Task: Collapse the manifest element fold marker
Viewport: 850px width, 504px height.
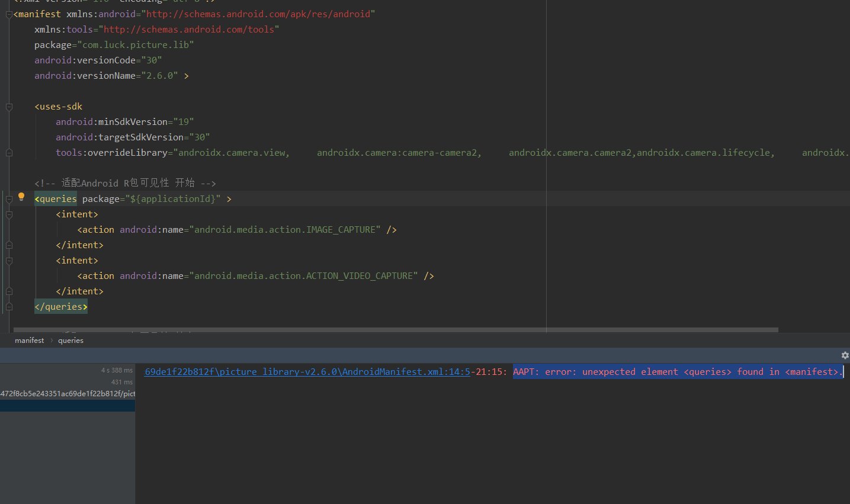Action: point(9,14)
